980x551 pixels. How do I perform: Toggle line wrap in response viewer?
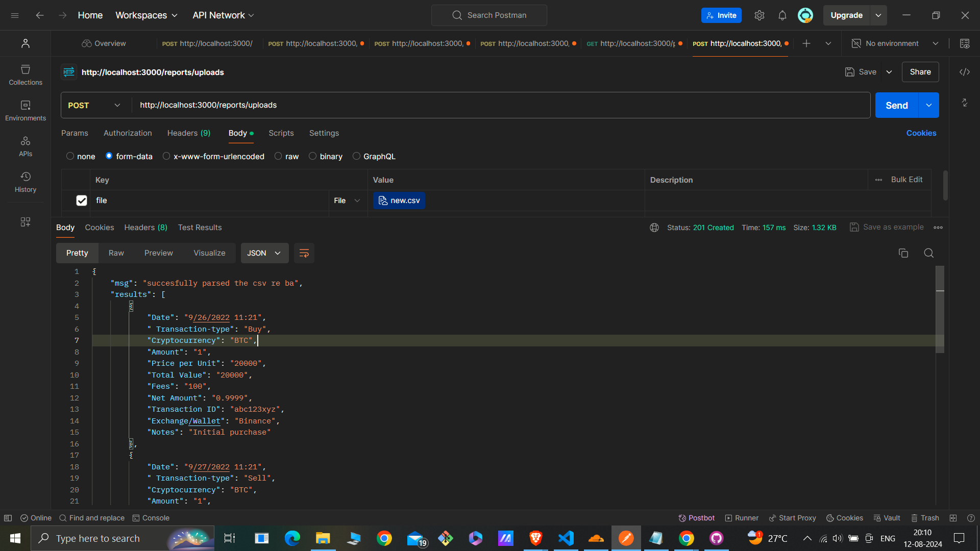click(x=304, y=253)
